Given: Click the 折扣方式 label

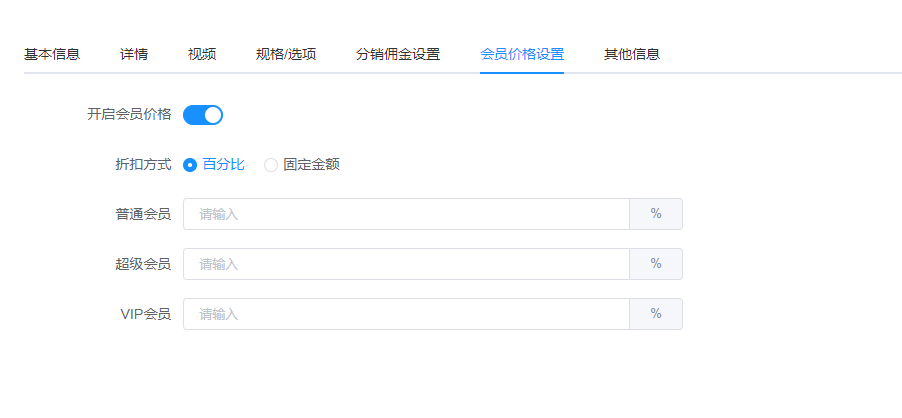Looking at the screenshot, I should click(143, 165).
